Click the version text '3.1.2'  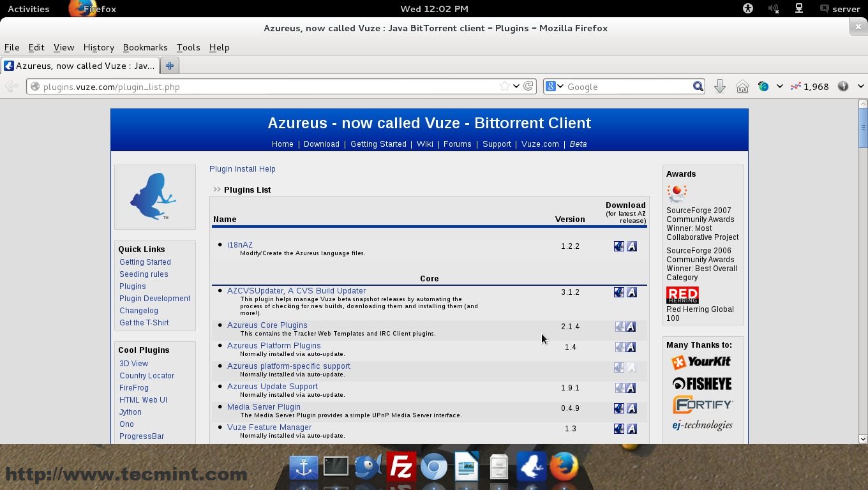(x=570, y=292)
